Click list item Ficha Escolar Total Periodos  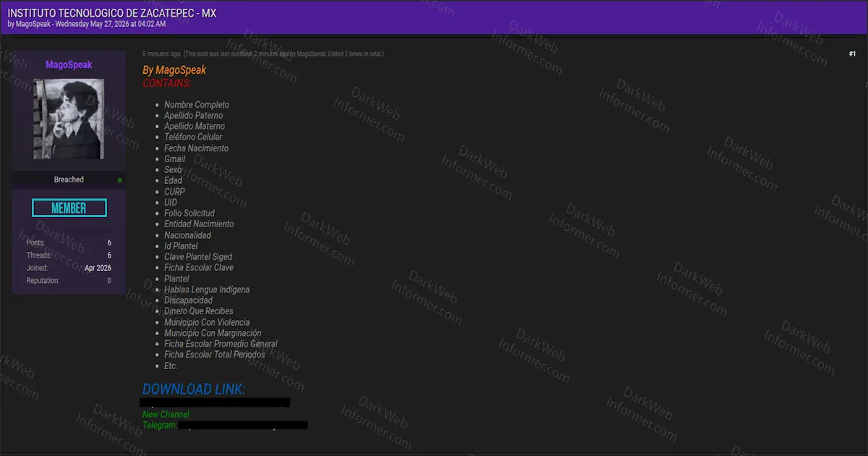pyautogui.click(x=215, y=355)
